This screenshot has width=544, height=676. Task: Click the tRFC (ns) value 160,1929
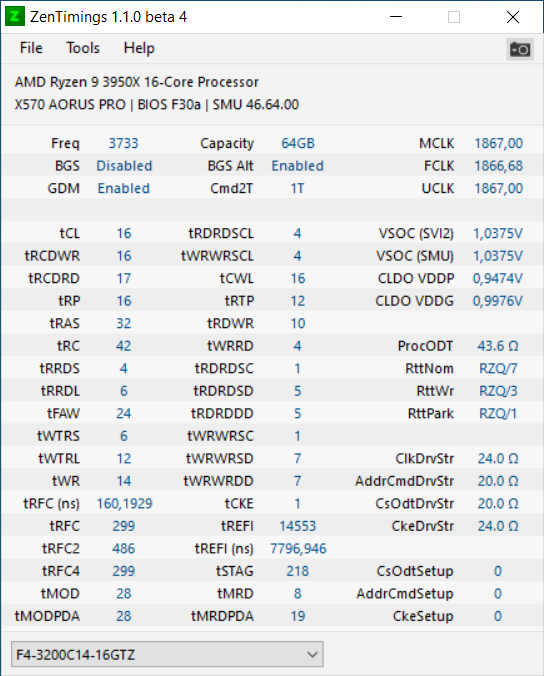click(x=125, y=504)
